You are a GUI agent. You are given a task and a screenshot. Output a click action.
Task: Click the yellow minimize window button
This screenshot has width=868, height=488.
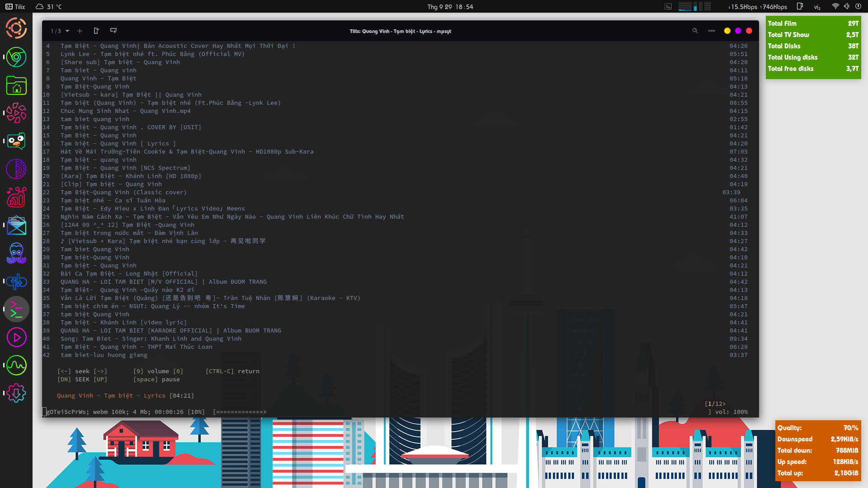click(x=727, y=31)
